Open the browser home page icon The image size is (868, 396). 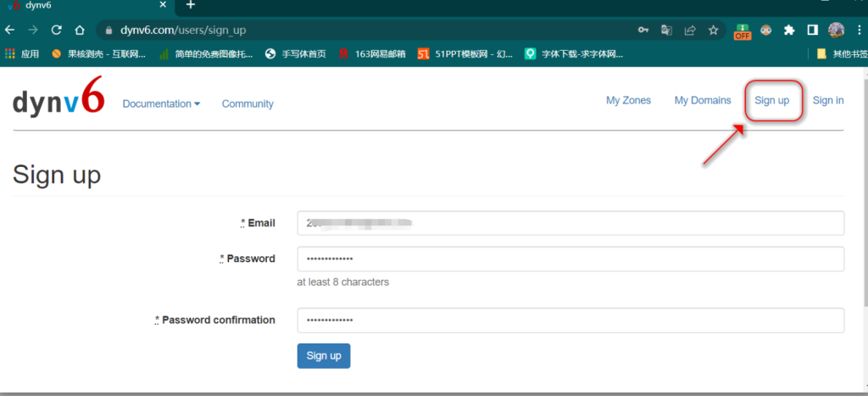80,30
